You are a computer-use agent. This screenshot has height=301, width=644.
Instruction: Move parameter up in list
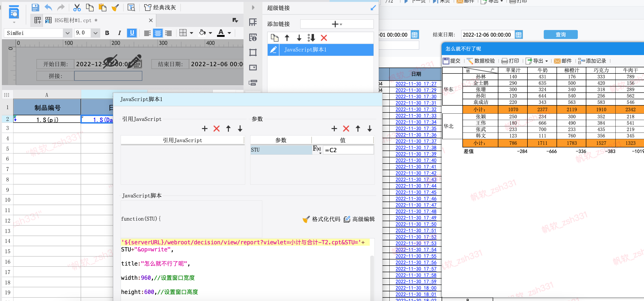[358, 129]
